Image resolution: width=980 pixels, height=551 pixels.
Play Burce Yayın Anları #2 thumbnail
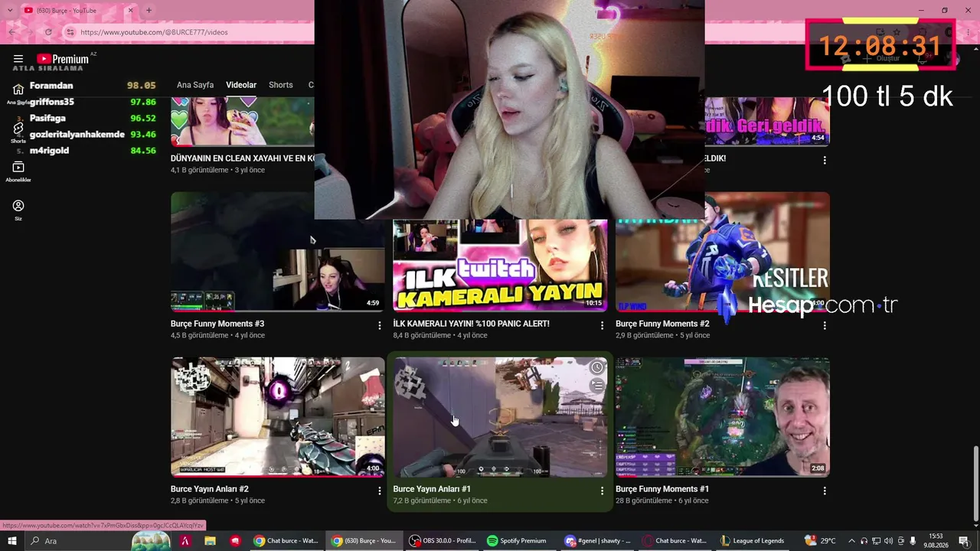[x=278, y=417]
